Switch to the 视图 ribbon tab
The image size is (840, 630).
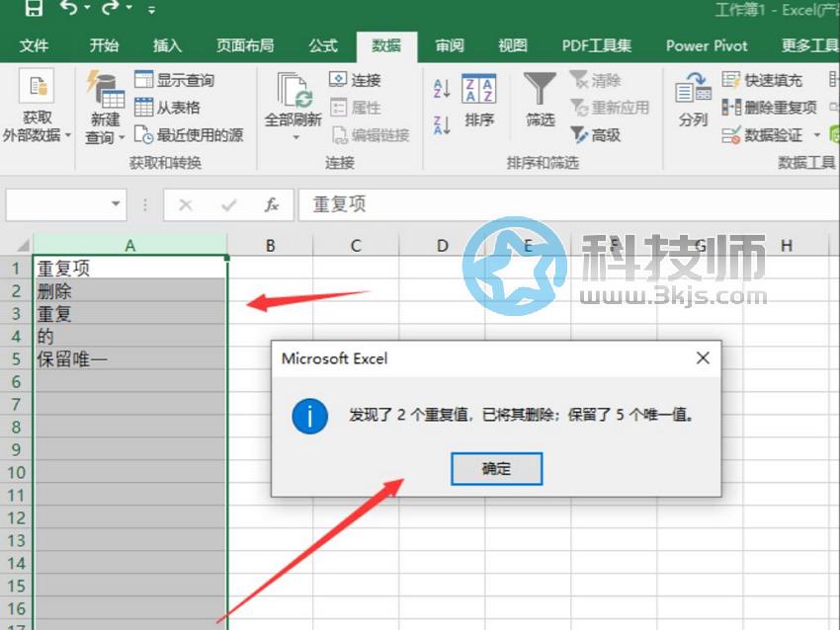pyautogui.click(x=513, y=46)
